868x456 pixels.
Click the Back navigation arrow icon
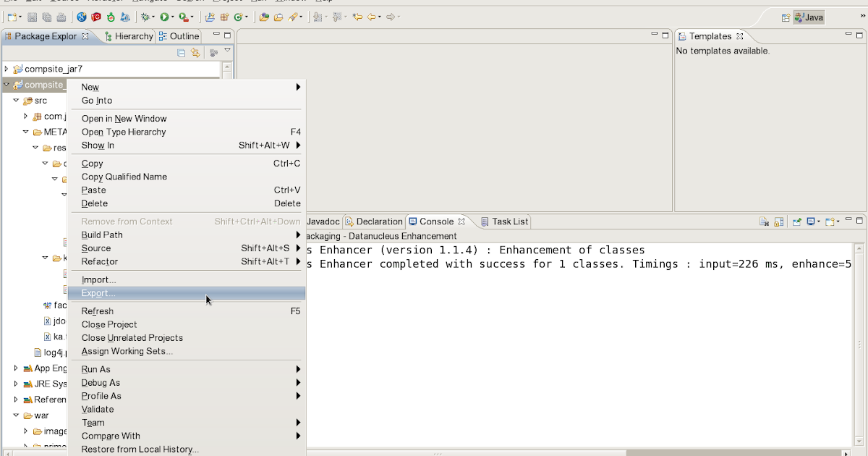pyautogui.click(x=372, y=17)
